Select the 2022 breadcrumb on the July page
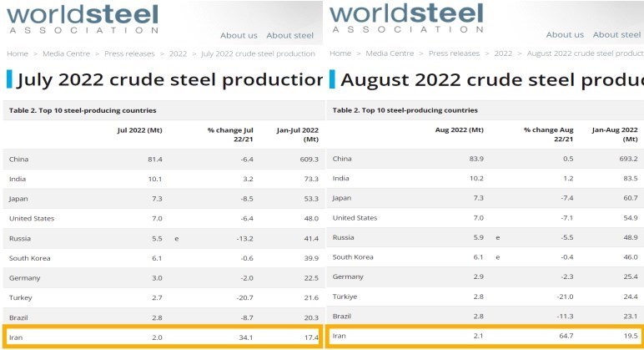The image size is (644, 350). click(x=178, y=53)
